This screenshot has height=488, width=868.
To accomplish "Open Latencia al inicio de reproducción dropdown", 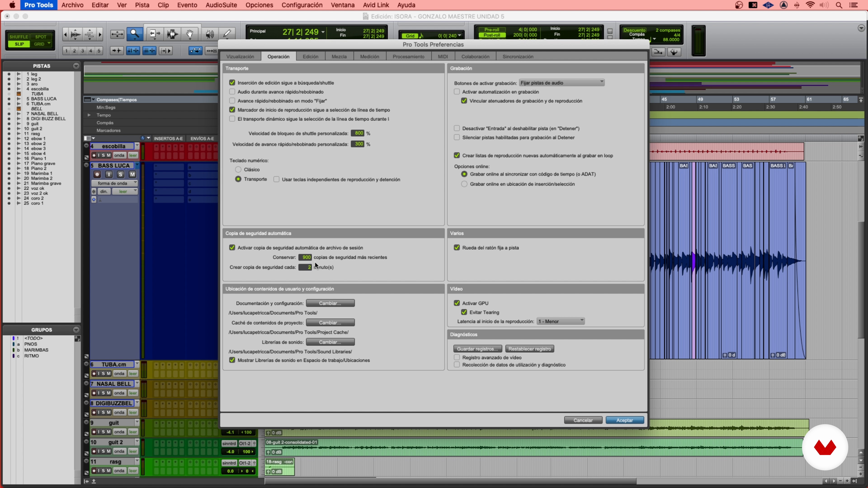I will click(561, 321).
